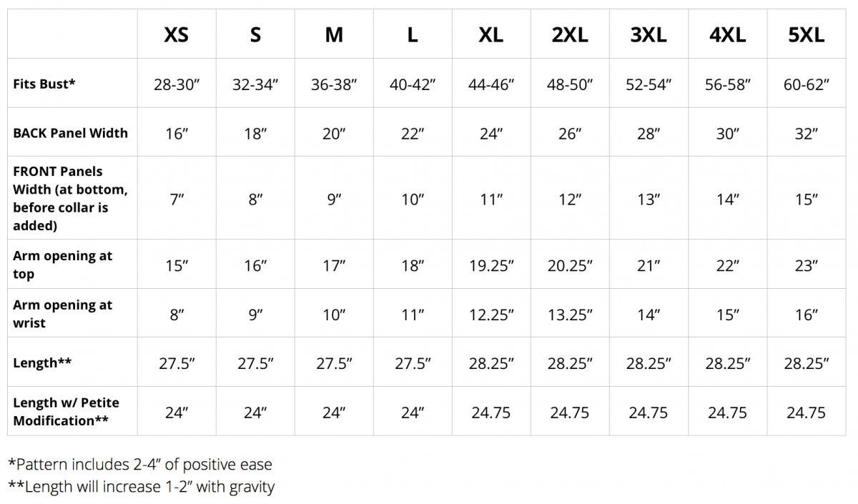
Task: Click the XS size column header
Action: tap(177, 34)
